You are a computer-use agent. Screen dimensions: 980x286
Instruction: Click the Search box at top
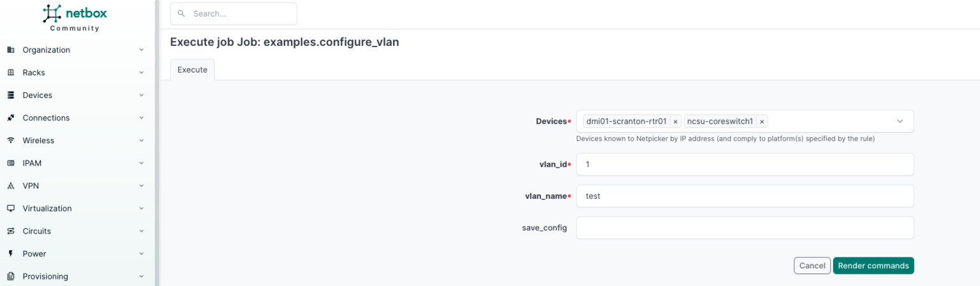[x=234, y=13]
